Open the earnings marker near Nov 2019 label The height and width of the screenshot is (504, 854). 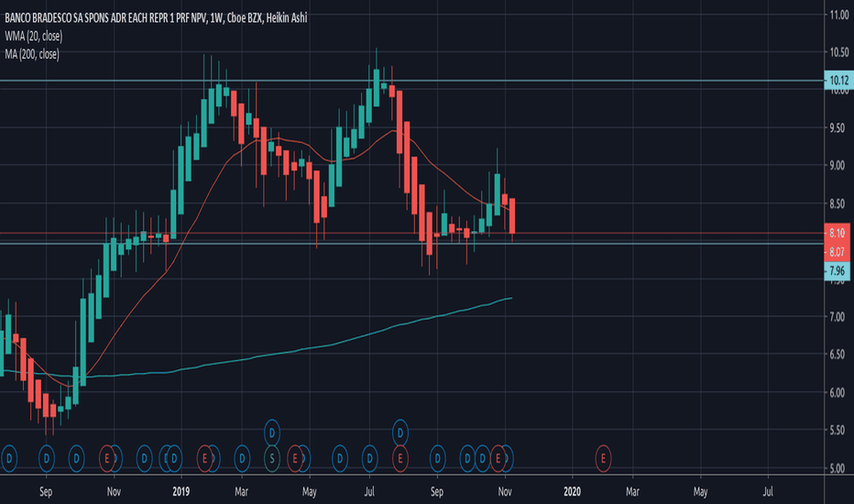(498, 459)
